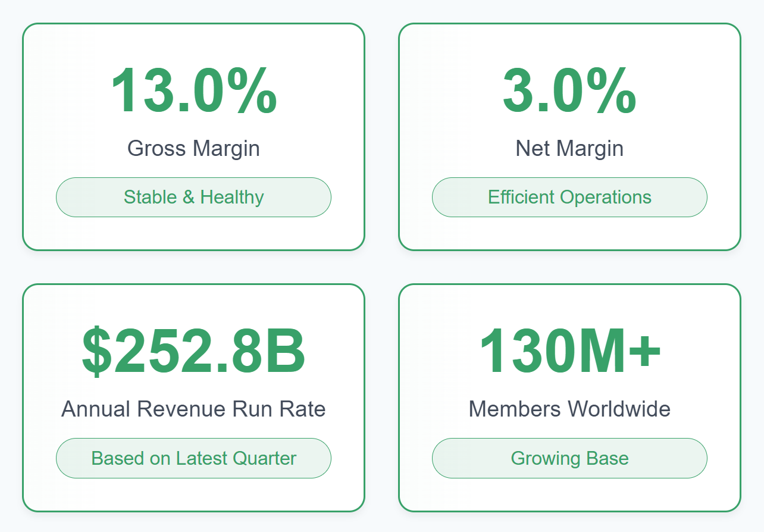Click the 3.0% net margin value
This screenshot has width=764, height=532.
(x=569, y=91)
